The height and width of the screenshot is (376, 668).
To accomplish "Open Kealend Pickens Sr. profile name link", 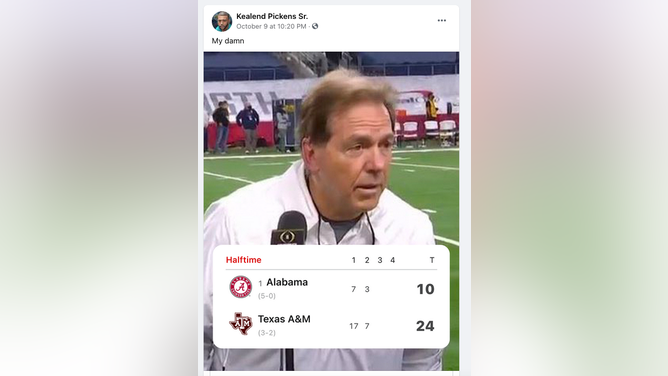I will [272, 16].
